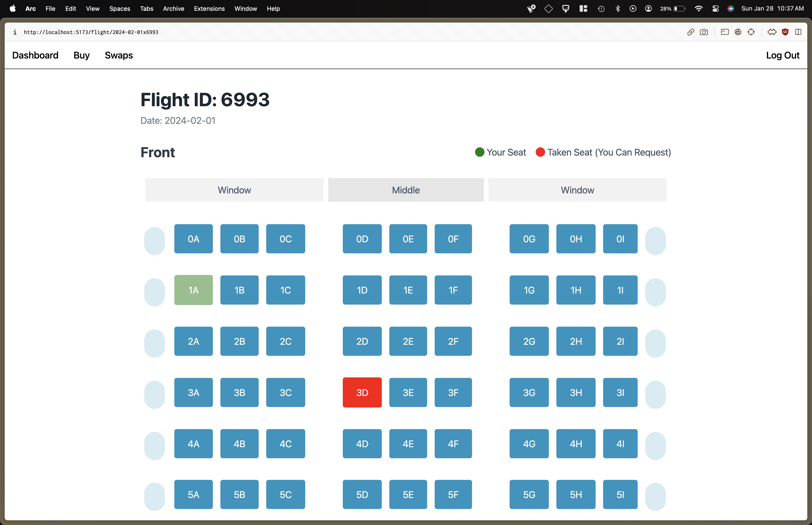
Task: Click Log Out in the navigation bar
Action: point(783,55)
